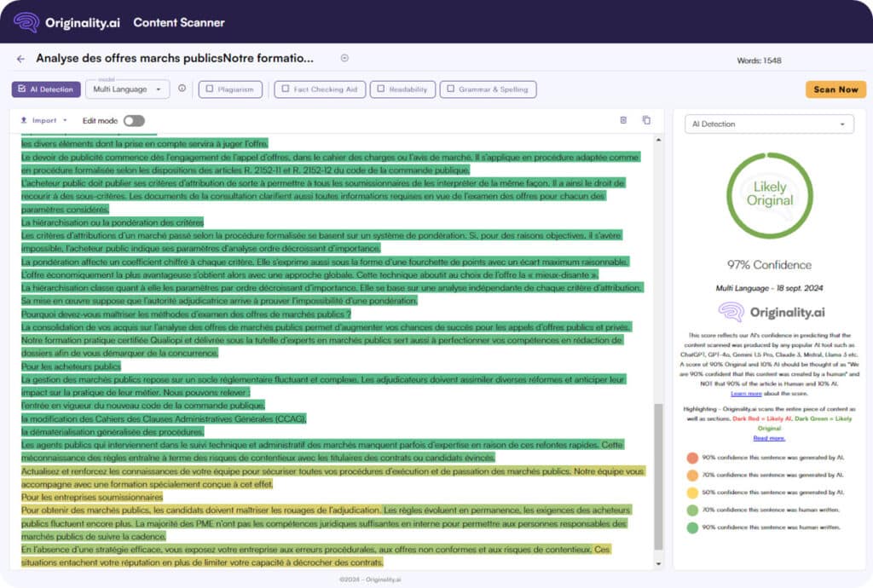Expand the Import menu
The height and width of the screenshot is (588, 873).
(x=44, y=120)
